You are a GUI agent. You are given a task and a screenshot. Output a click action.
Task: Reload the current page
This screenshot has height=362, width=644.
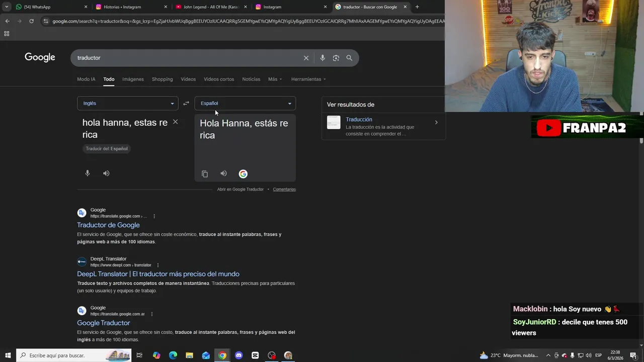pos(31,21)
